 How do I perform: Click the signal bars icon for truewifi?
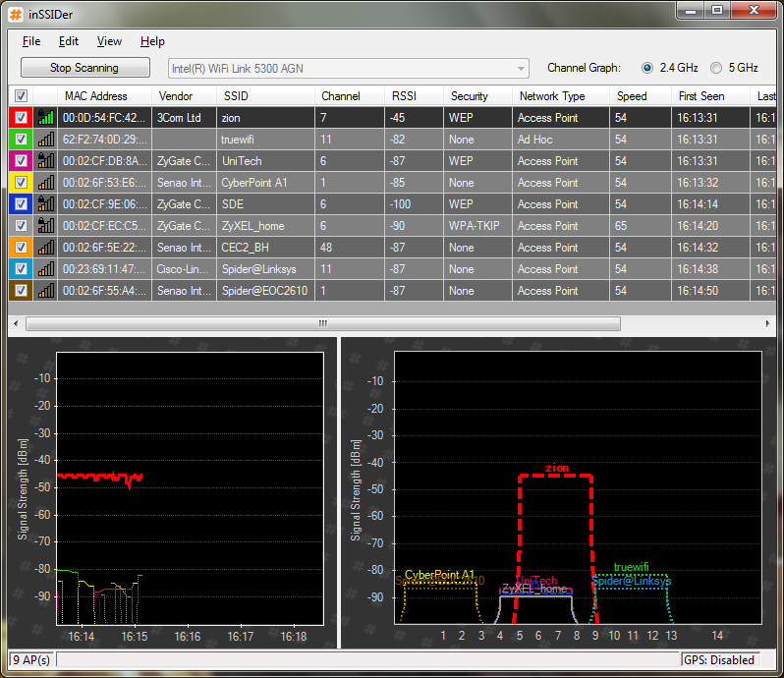45,140
